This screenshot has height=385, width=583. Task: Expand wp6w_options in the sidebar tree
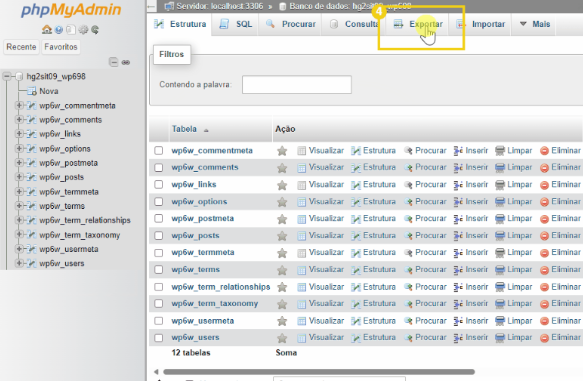pyautogui.click(x=19, y=148)
